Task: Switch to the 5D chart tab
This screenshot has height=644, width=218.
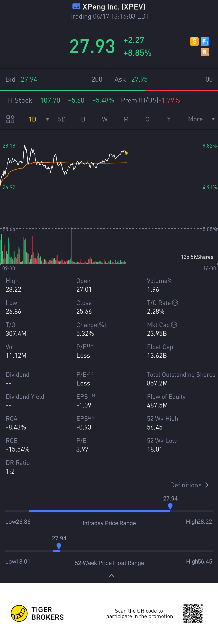Action: (x=62, y=119)
